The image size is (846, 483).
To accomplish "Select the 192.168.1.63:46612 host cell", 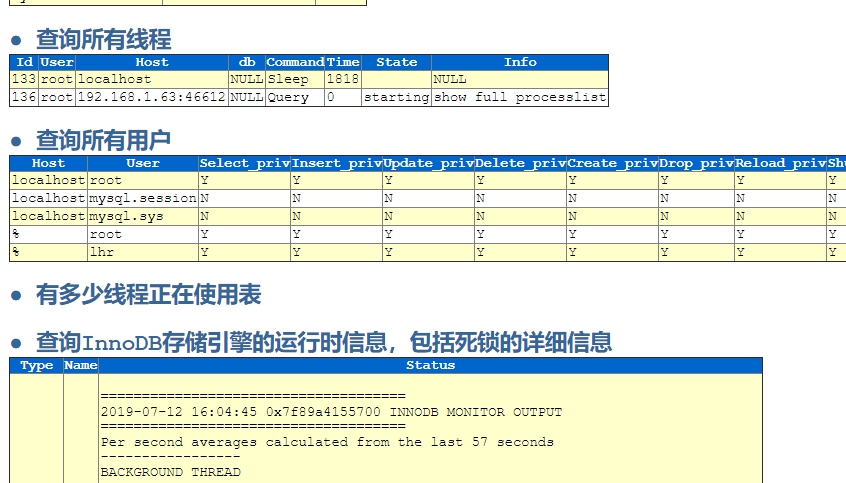I will tap(152, 98).
